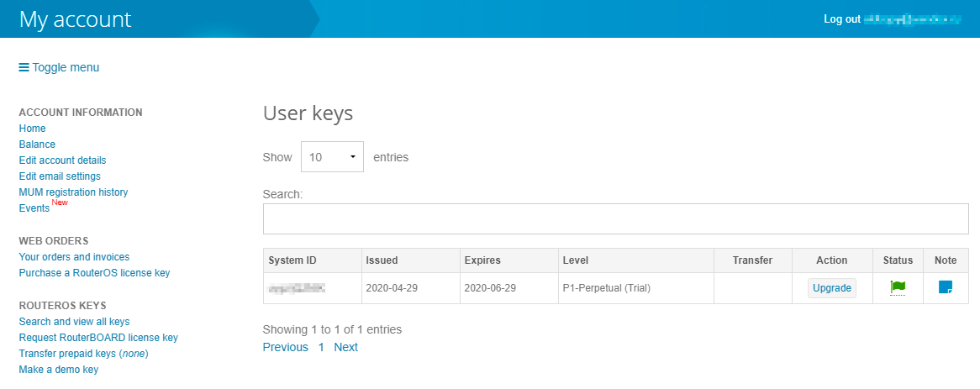
Task: Open MUM registration history
Action: point(73,192)
